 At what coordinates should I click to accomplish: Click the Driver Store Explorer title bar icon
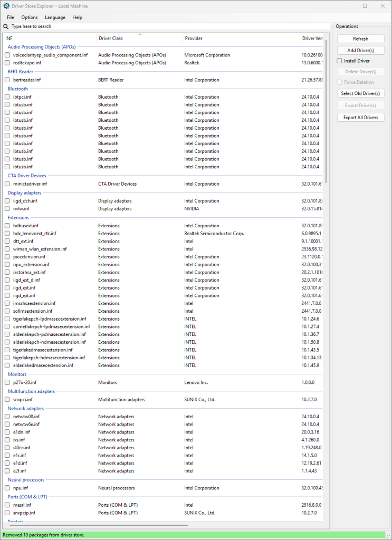click(x=6, y=6)
